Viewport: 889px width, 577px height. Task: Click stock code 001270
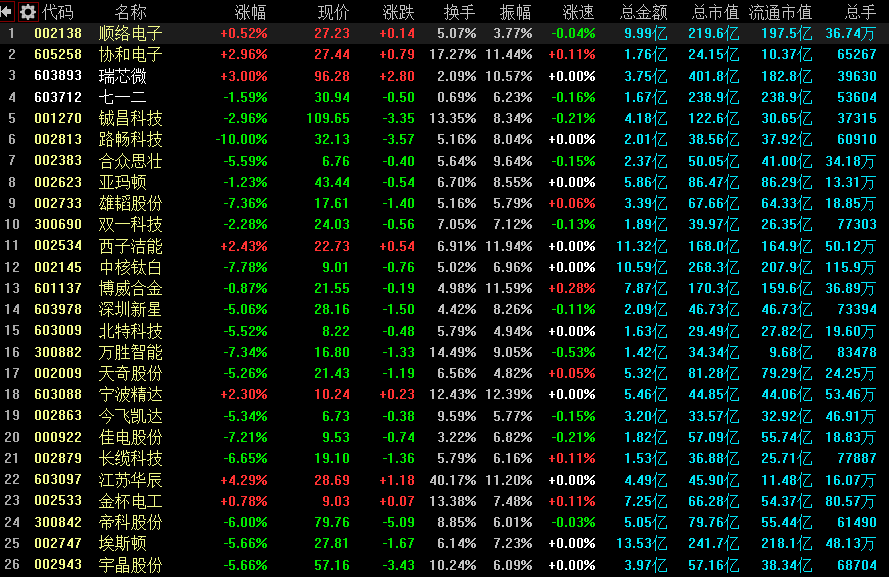(58, 118)
